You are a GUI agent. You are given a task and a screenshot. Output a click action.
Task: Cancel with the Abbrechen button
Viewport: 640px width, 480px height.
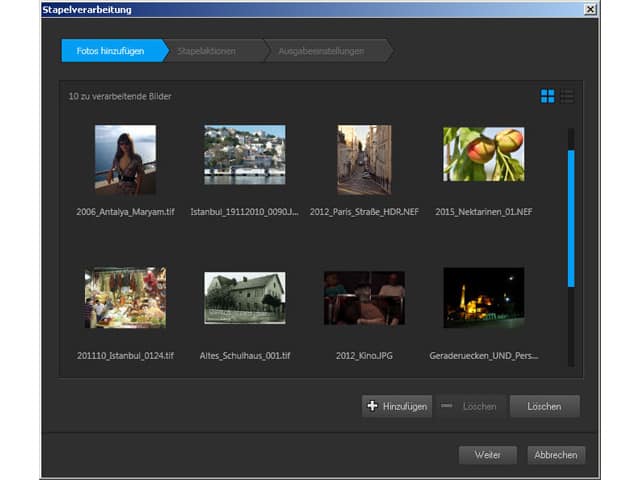point(555,455)
